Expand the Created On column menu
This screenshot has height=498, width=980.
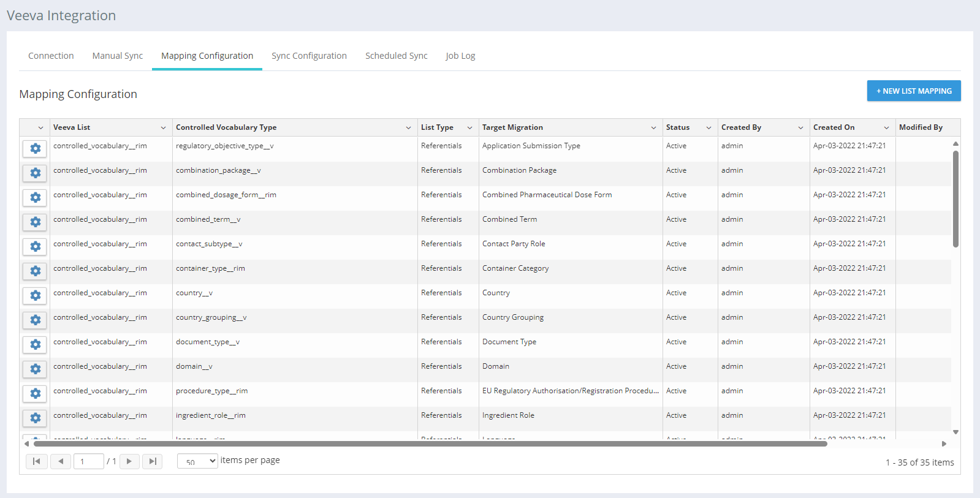click(x=886, y=128)
